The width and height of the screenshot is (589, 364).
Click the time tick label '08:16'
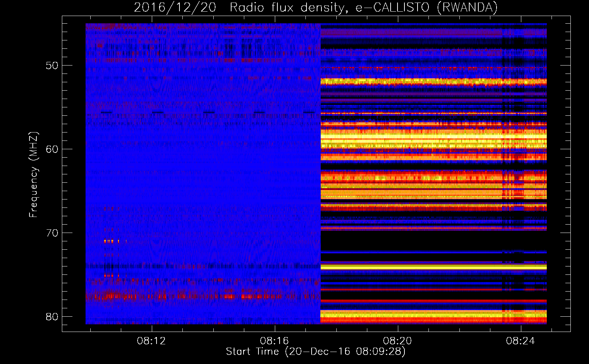(274, 341)
